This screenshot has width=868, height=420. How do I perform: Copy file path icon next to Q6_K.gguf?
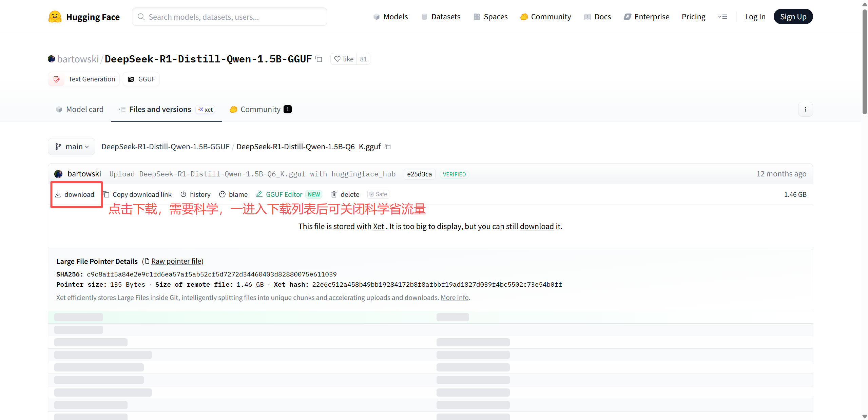(x=388, y=147)
